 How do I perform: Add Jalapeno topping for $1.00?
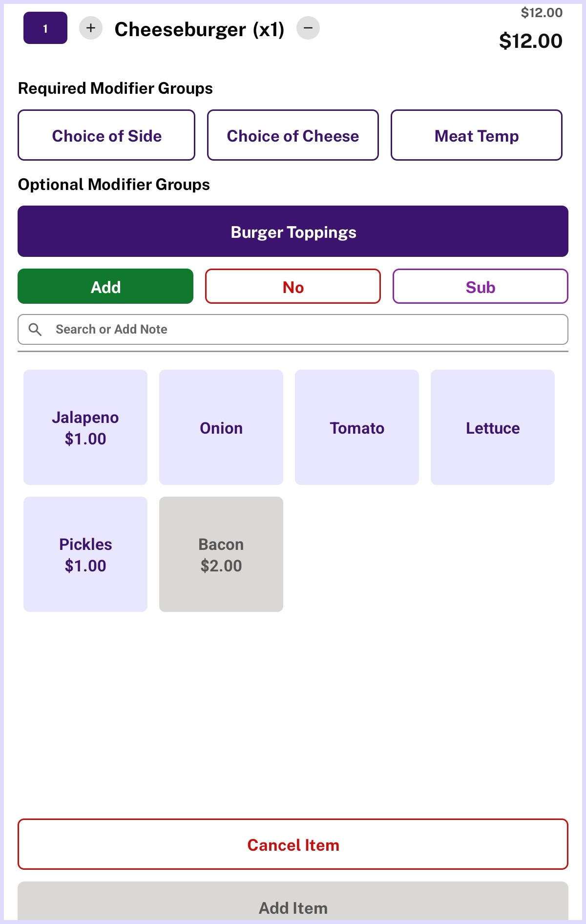click(x=85, y=427)
